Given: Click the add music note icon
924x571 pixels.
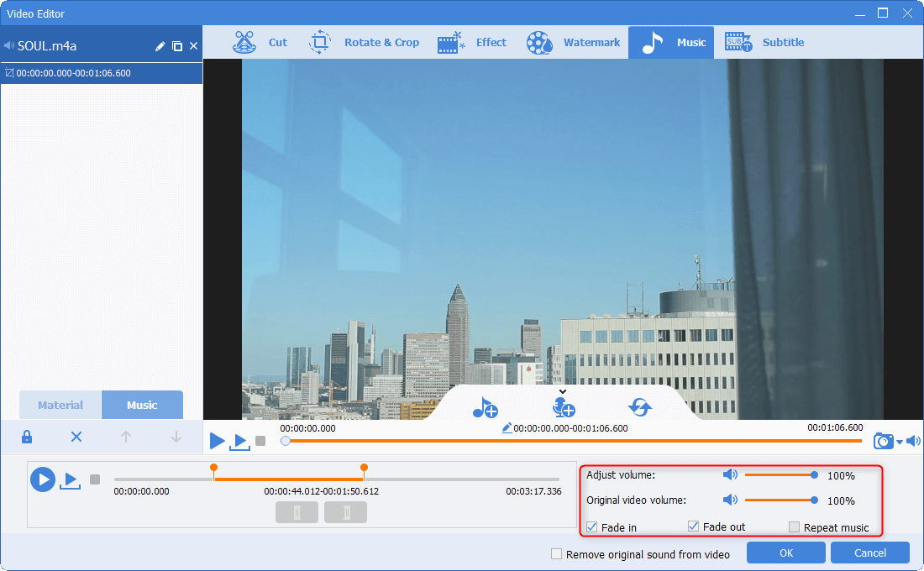Looking at the screenshot, I should pos(485,407).
